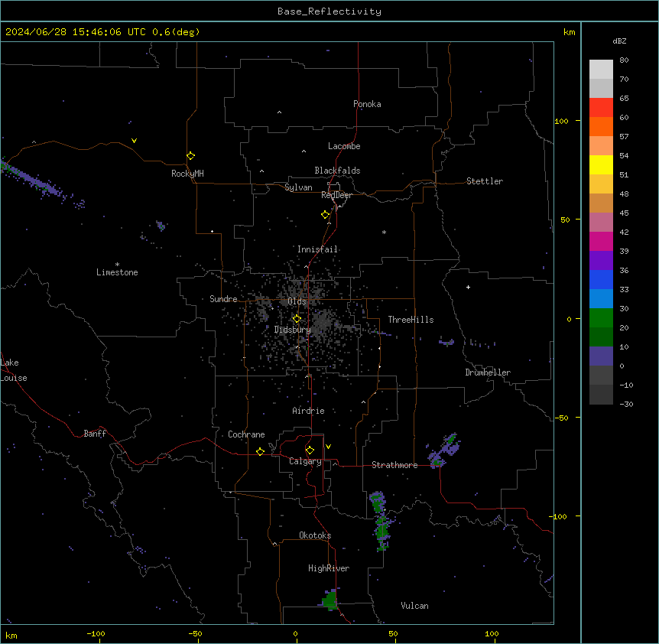Select the ThreeHills town label
This screenshot has height=644, width=659.
pyautogui.click(x=411, y=320)
